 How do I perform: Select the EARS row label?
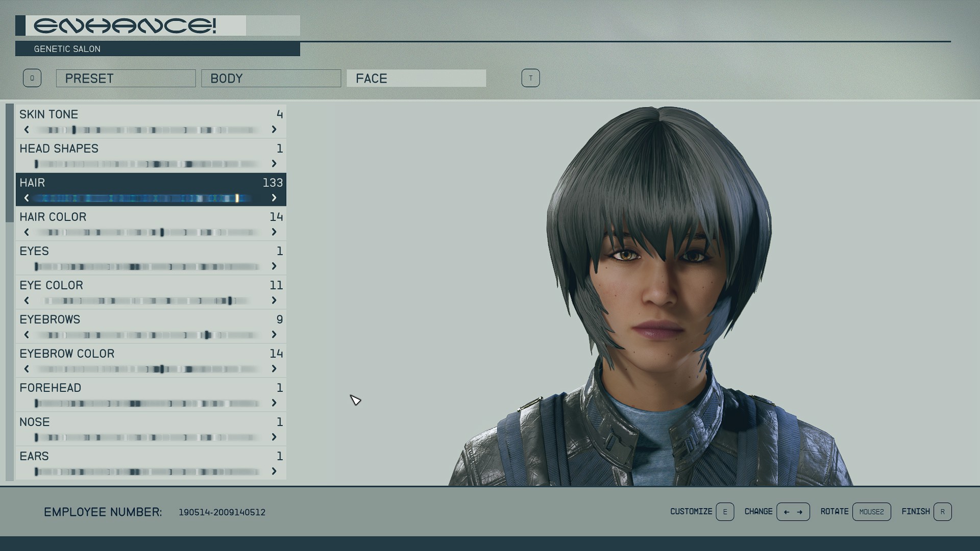coord(34,456)
